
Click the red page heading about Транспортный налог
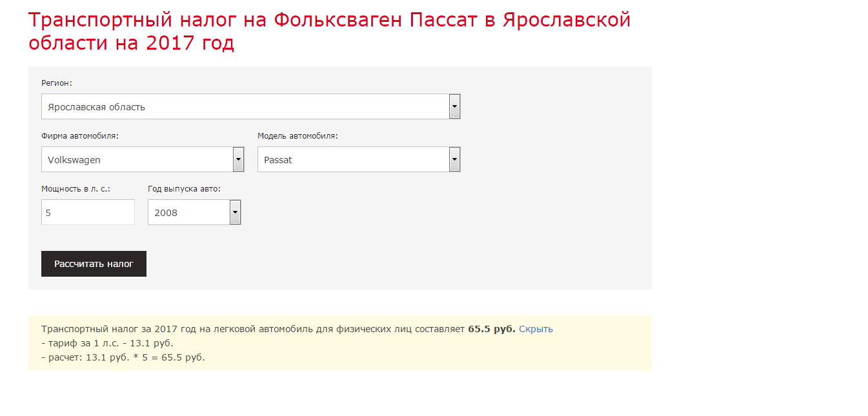329,32
